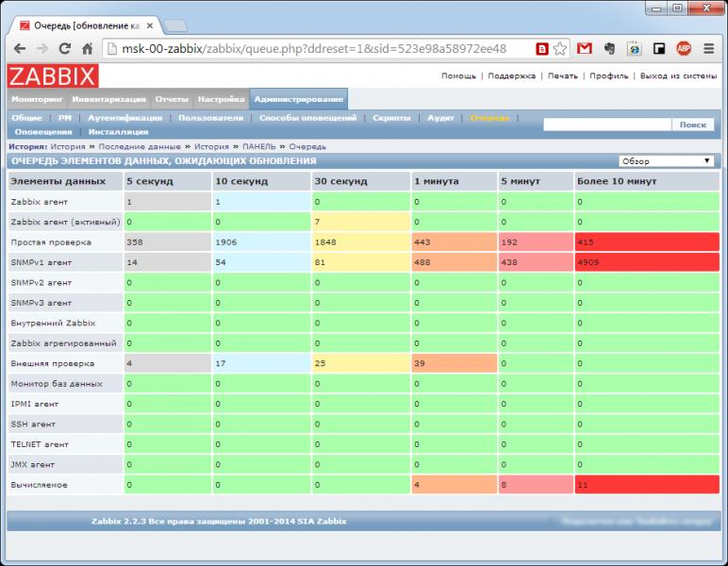This screenshot has height=566, width=728.
Task: Click Простая проверка 10 секунд value 1906
Action: coord(261,242)
